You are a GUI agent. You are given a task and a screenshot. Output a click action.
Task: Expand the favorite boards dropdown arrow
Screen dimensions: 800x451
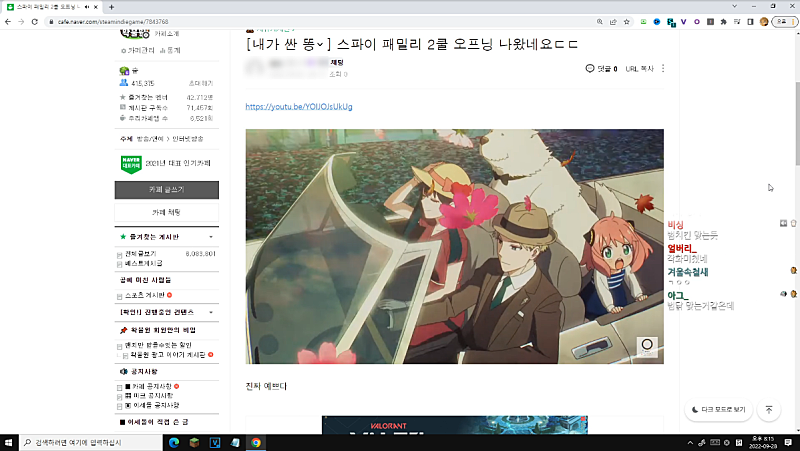coord(211,237)
